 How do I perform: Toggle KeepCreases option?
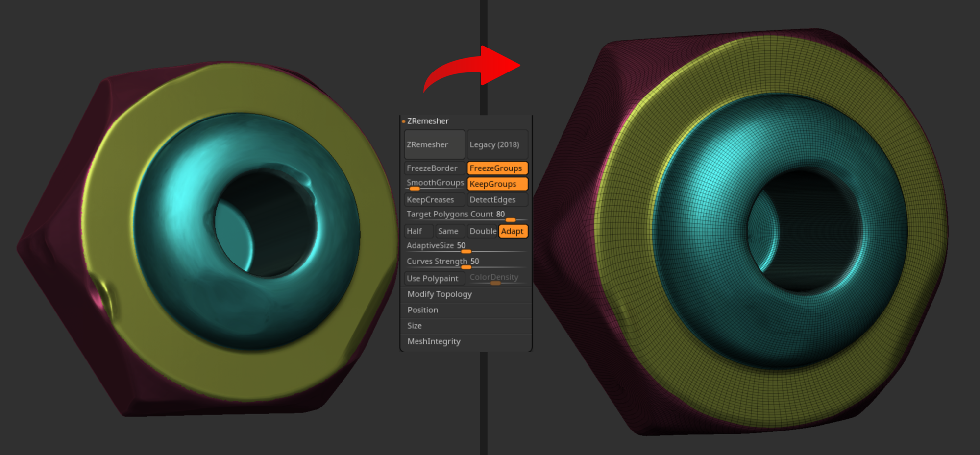434,199
